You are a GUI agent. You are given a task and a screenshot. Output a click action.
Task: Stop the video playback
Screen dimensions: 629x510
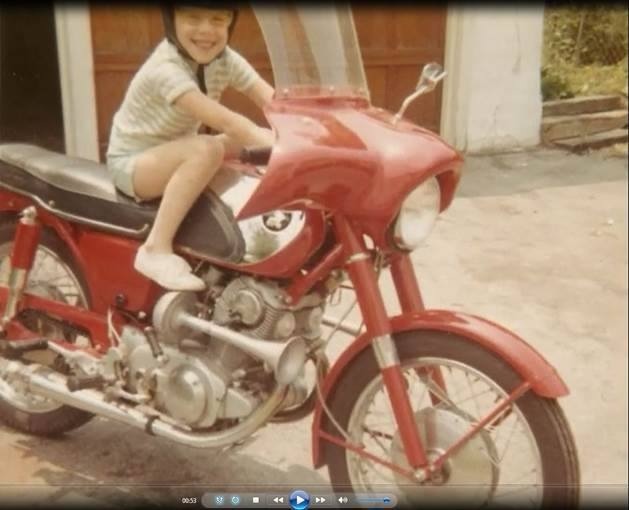(256, 500)
